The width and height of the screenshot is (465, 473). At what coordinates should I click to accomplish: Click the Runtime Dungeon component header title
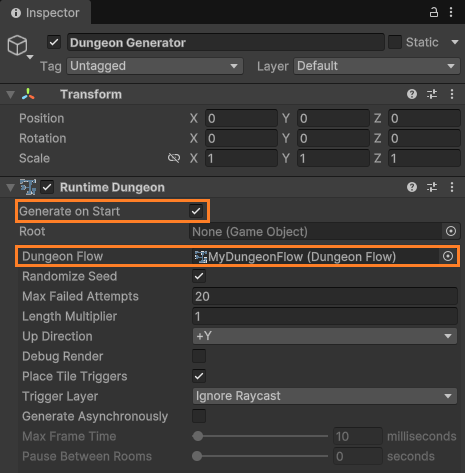click(x=112, y=187)
